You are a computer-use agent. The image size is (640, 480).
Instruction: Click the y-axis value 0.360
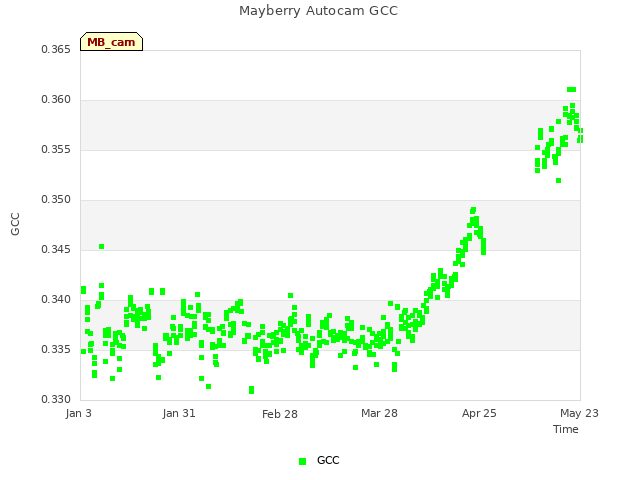[x=56, y=100]
